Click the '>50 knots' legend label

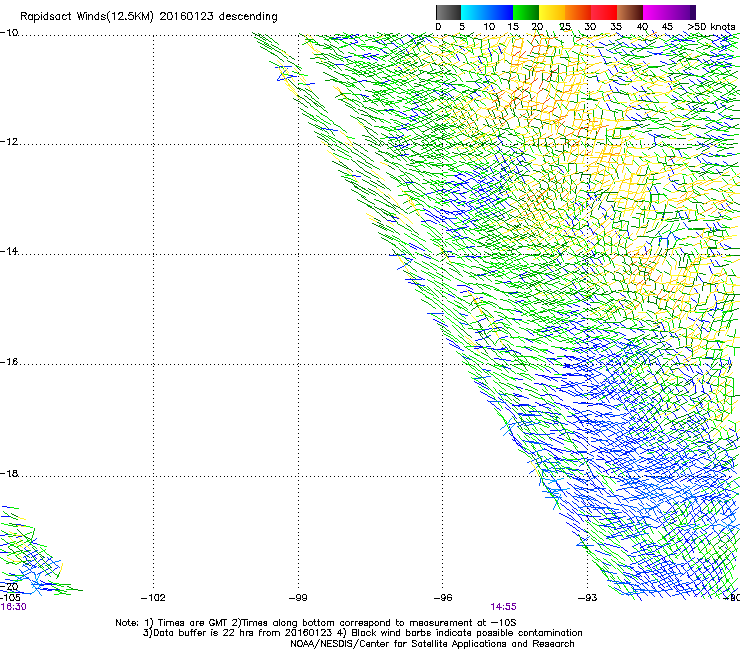pos(711,27)
